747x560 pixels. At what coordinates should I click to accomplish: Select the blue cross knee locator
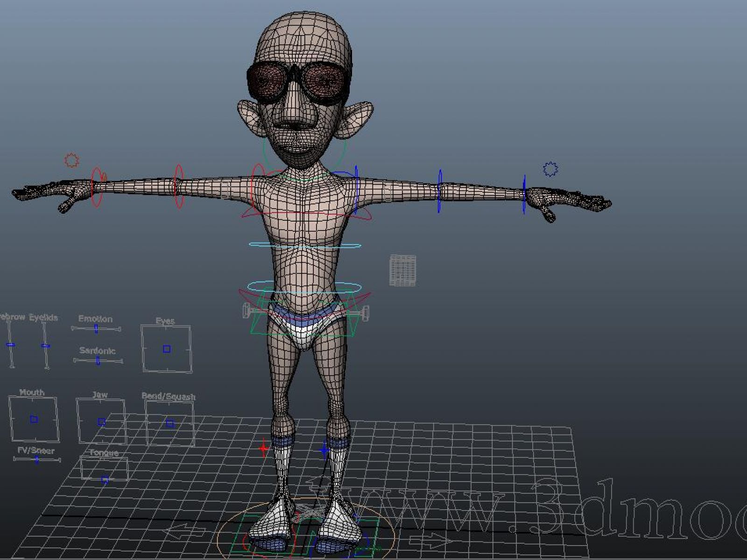coord(324,450)
